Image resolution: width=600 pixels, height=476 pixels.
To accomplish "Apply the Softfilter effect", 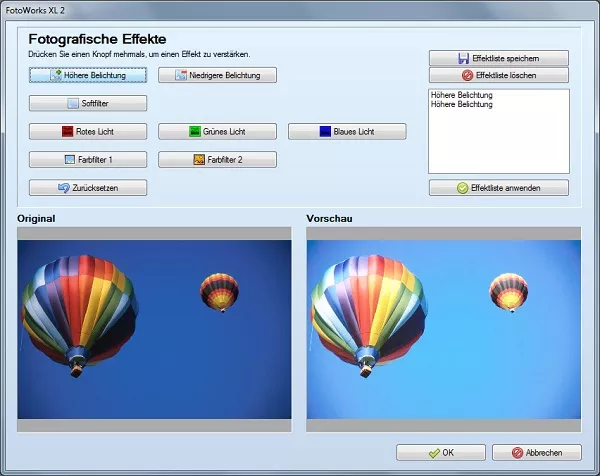I will pos(88,103).
